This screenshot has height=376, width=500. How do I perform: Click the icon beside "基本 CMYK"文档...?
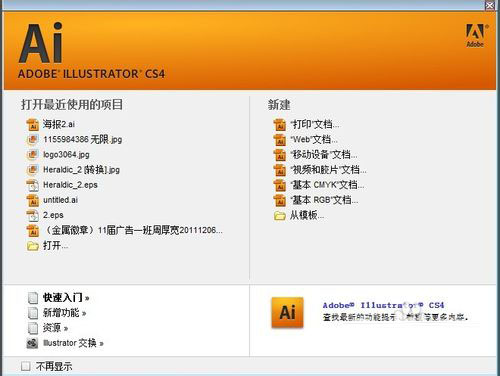coord(280,185)
